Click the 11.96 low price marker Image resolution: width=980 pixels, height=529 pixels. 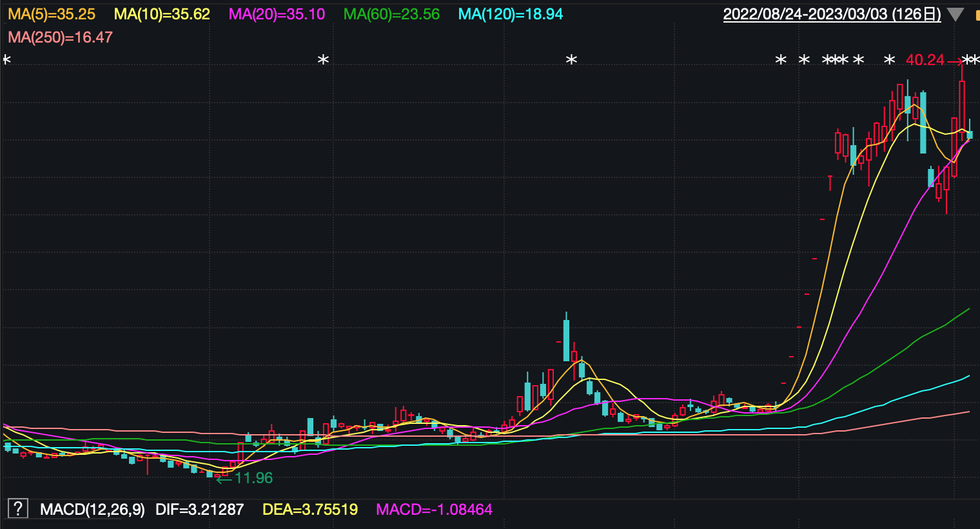253,478
